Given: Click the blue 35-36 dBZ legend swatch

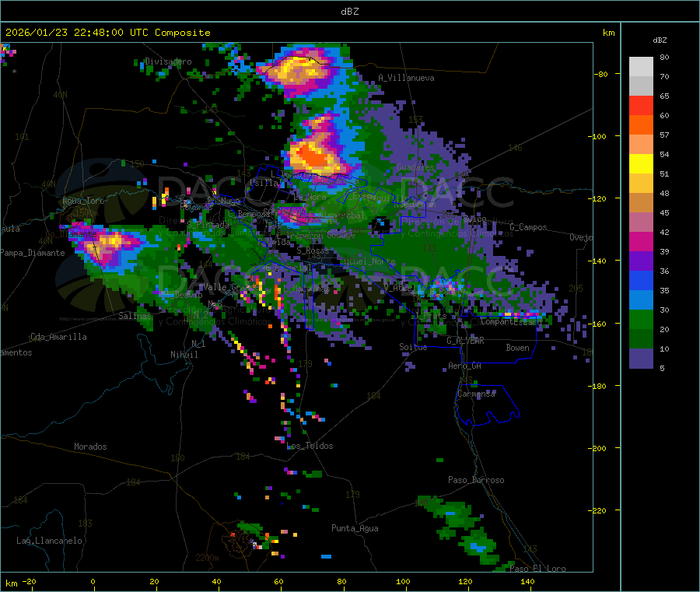Looking at the screenshot, I should point(641,280).
